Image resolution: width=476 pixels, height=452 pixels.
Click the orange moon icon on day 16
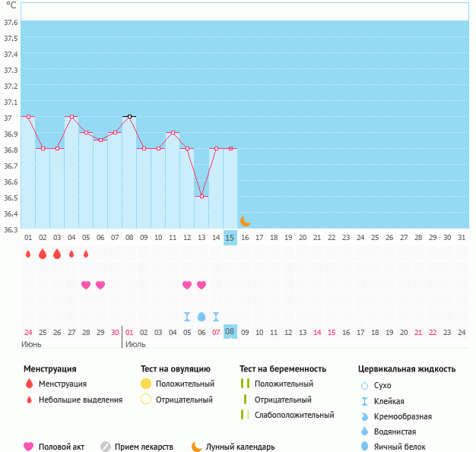pos(245,221)
